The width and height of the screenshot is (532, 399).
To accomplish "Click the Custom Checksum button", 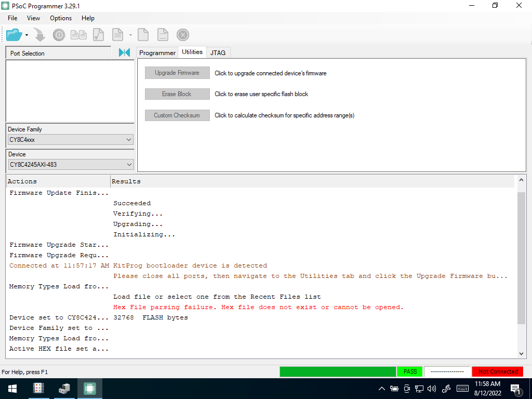I will tap(177, 115).
